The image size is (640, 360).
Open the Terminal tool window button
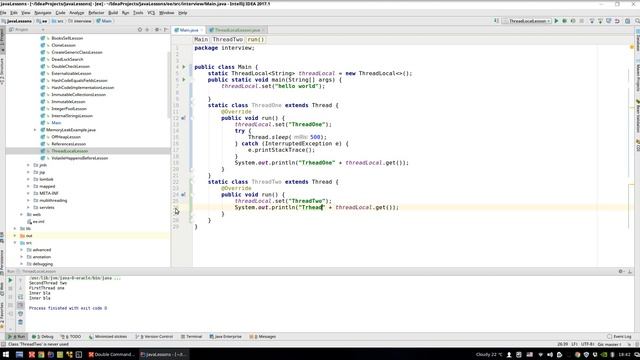(191, 337)
